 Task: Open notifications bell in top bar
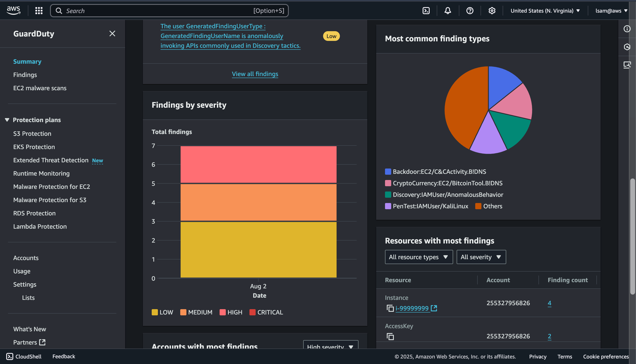coord(448,10)
